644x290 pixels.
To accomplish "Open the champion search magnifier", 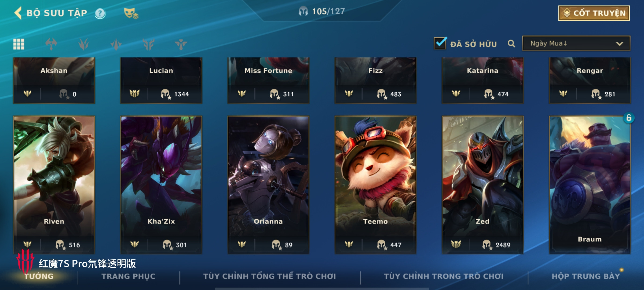I will (x=511, y=44).
